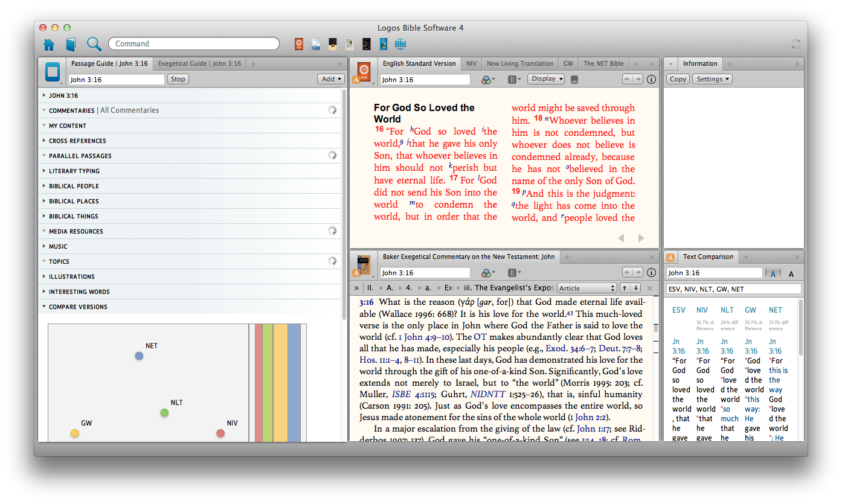
Task: Open the Baker commentary panel menu icon
Action: pyautogui.click(x=364, y=266)
